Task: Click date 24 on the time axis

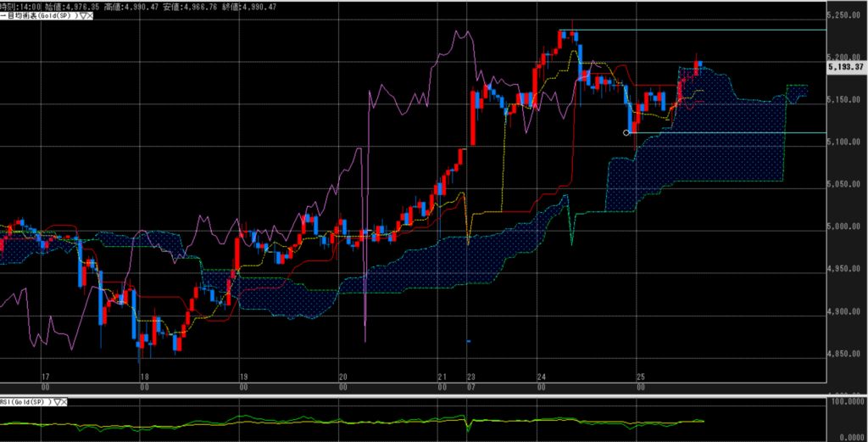Action: tap(541, 377)
